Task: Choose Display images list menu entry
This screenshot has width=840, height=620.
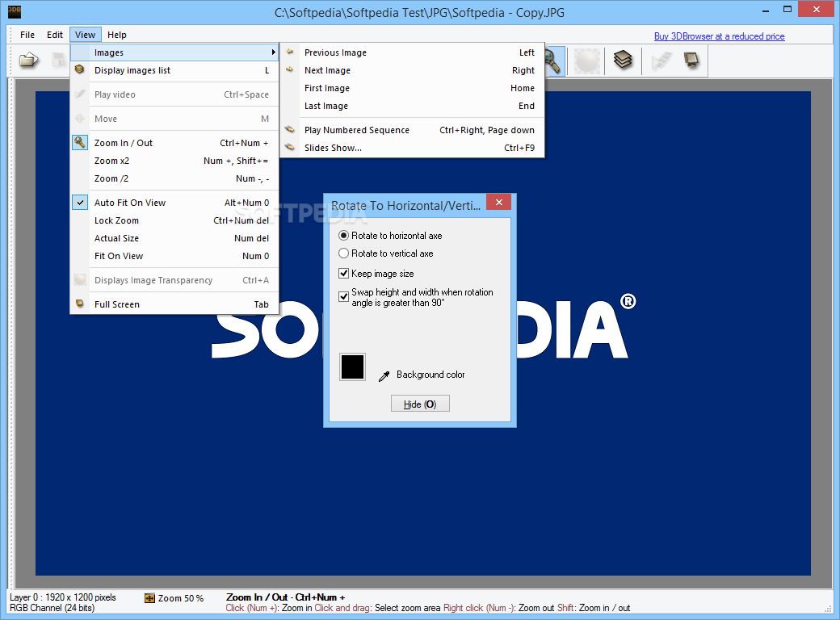Action: (x=174, y=70)
